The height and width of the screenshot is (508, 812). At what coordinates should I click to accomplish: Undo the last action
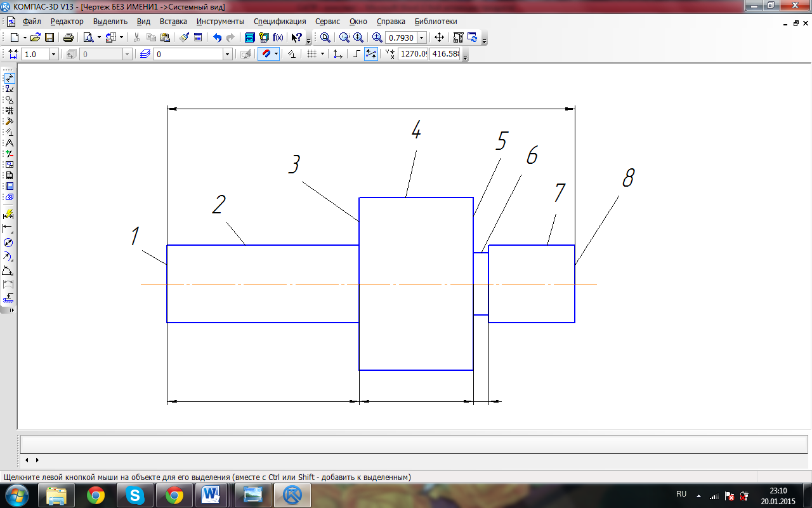[217, 37]
